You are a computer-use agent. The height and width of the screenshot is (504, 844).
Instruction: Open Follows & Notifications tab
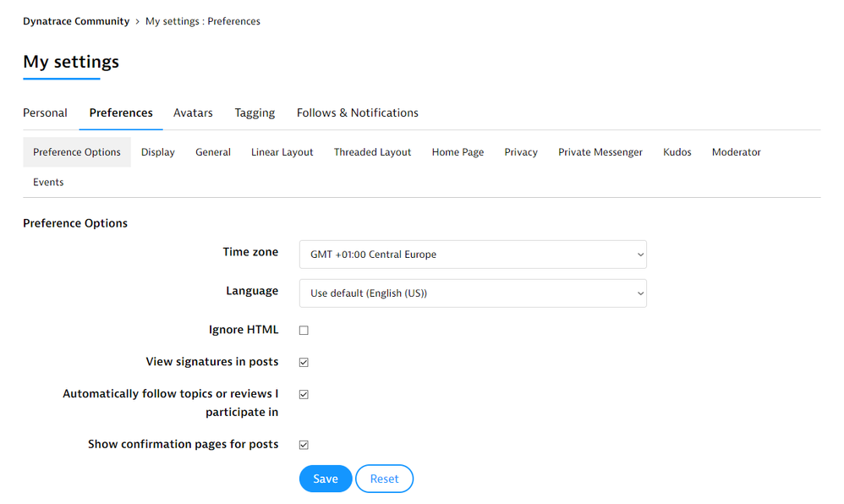(x=357, y=112)
